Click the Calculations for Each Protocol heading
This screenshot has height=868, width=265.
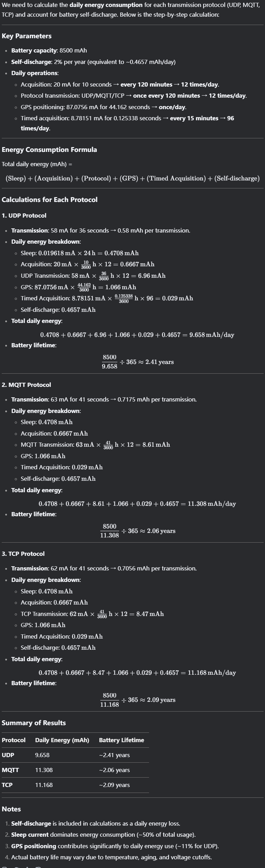click(49, 200)
